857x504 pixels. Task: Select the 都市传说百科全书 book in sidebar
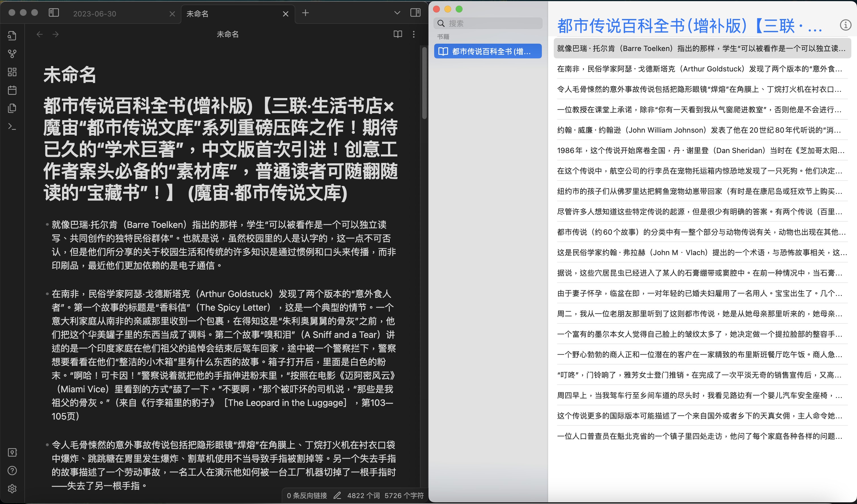(488, 51)
